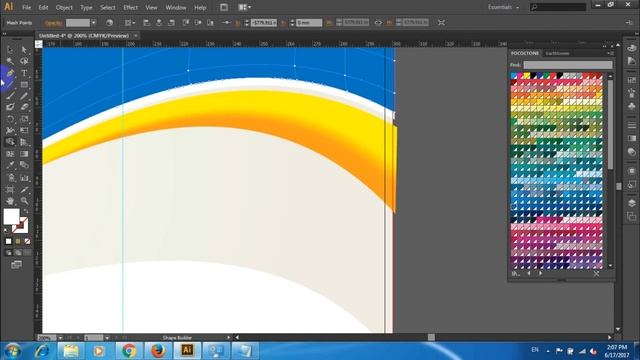Click inside the swatch Find field
The height and width of the screenshot is (360, 640).
click(568, 65)
